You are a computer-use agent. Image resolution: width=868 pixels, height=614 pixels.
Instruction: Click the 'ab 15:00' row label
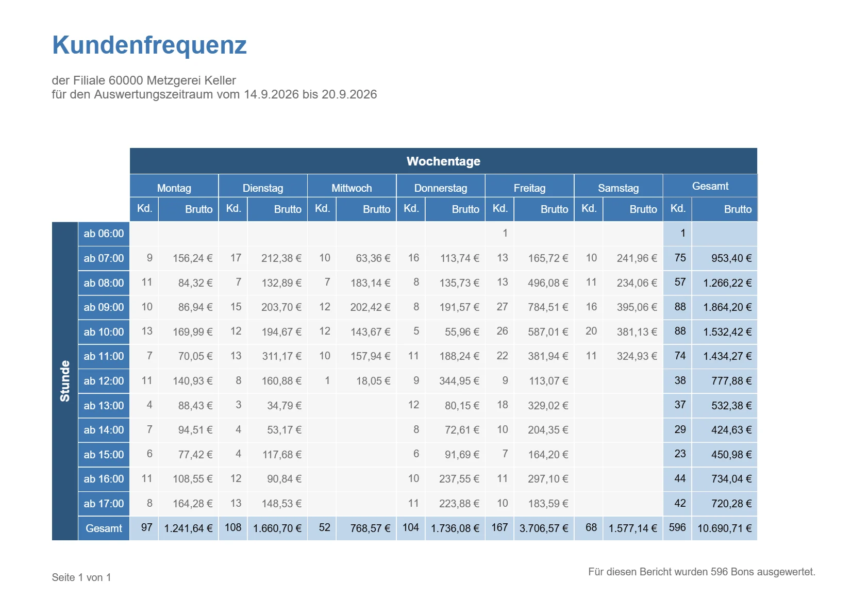(x=104, y=455)
